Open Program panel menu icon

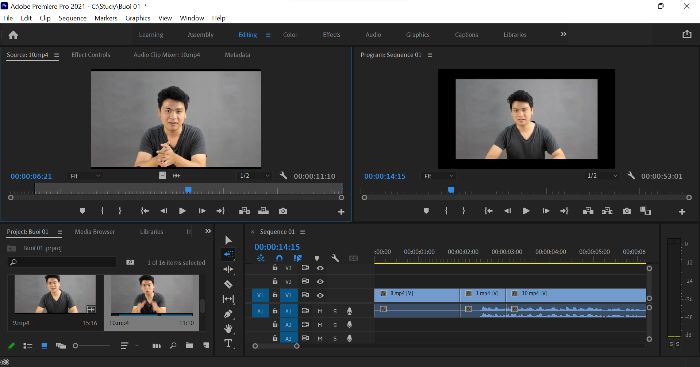point(430,55)
